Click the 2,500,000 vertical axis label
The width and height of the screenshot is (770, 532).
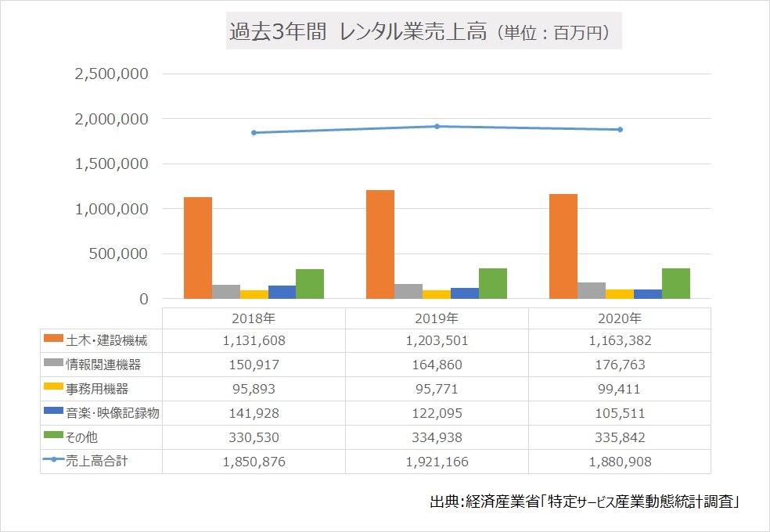(x=110, y=74)
